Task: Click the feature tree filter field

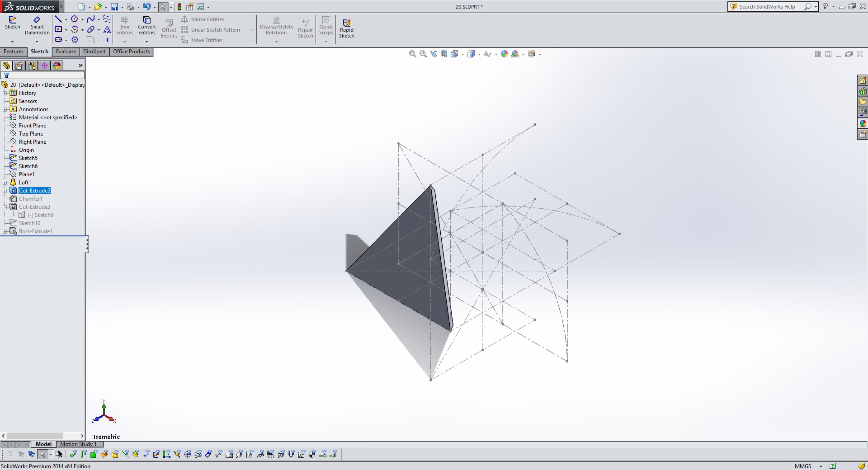Action: pos(42,75)
